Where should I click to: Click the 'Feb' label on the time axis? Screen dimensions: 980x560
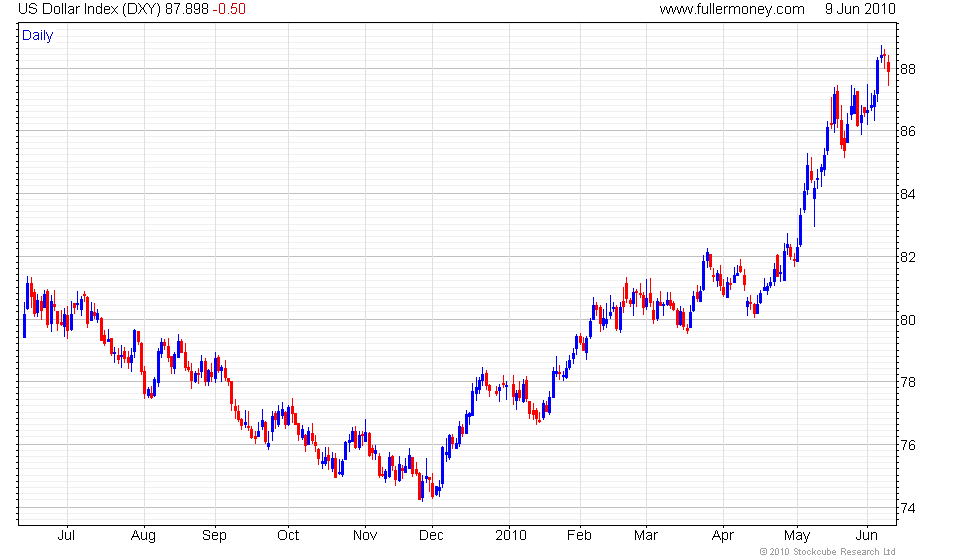coord(579,536)
